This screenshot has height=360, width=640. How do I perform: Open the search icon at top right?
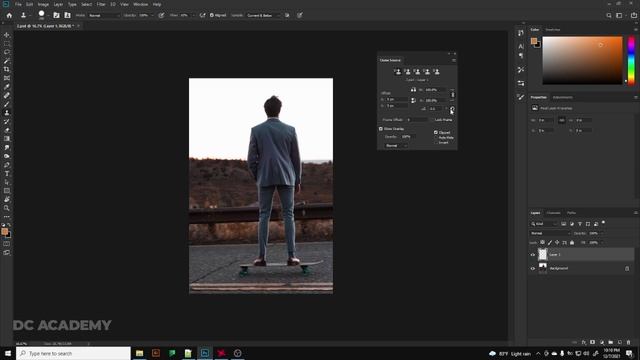tap(609, 16)
